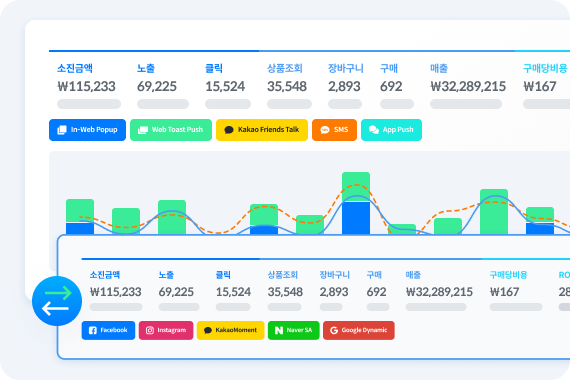
Task: Open the Facebook channel button
Action: pos(108,330)
